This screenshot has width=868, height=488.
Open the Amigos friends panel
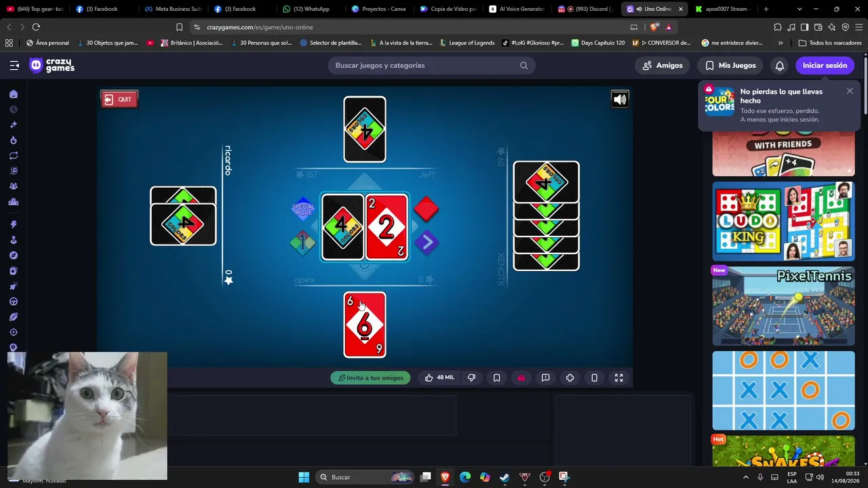coord(663,65)
